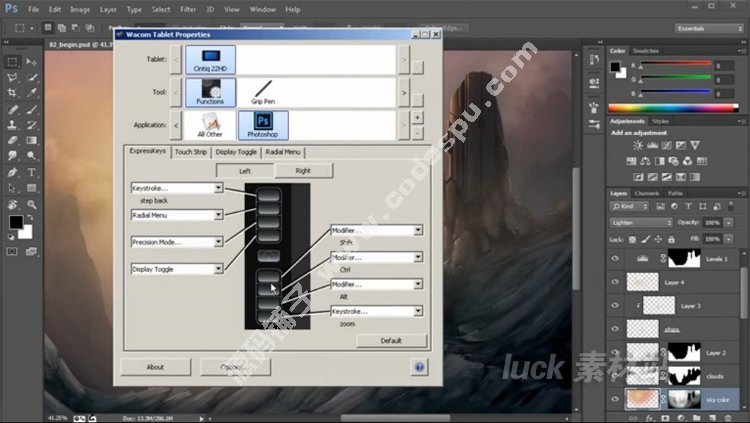This screenshot has height=423, width=750.
Task: Hide the Levels 1 layer
Action: 616,259
